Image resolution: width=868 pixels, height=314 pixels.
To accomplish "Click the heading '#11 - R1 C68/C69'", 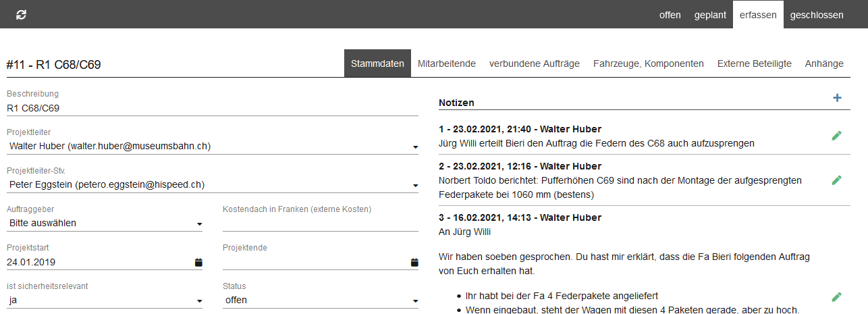I will pos(53,65).
